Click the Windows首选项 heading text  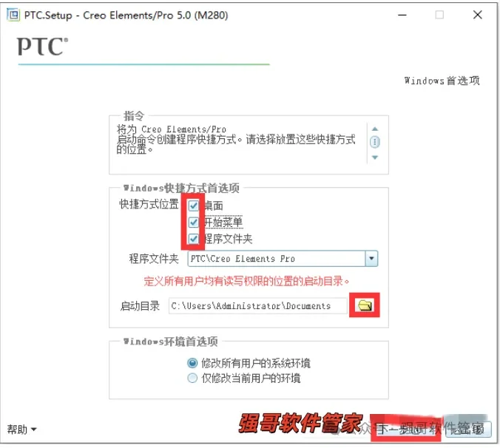click(442, 81)
